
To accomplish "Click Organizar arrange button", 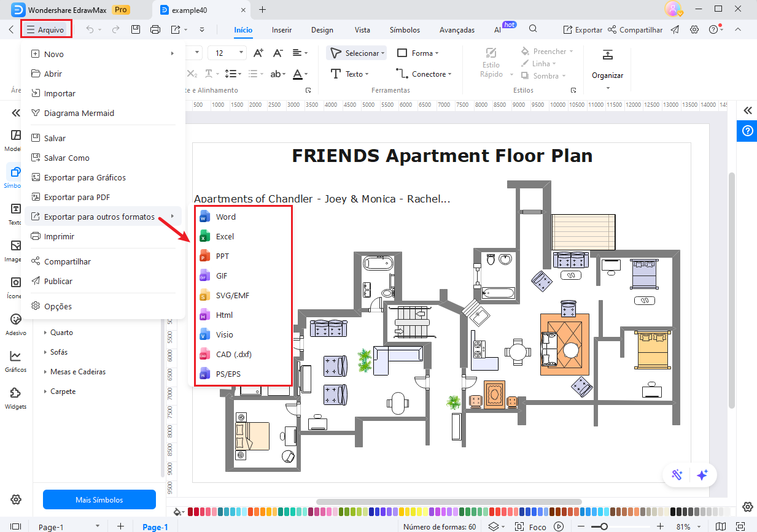I will click(607, 69).
